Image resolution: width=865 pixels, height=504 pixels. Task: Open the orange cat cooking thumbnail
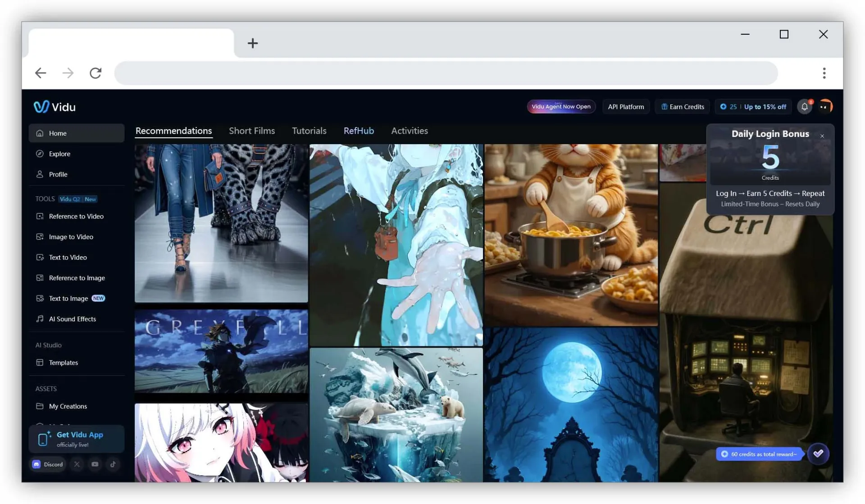571,234
